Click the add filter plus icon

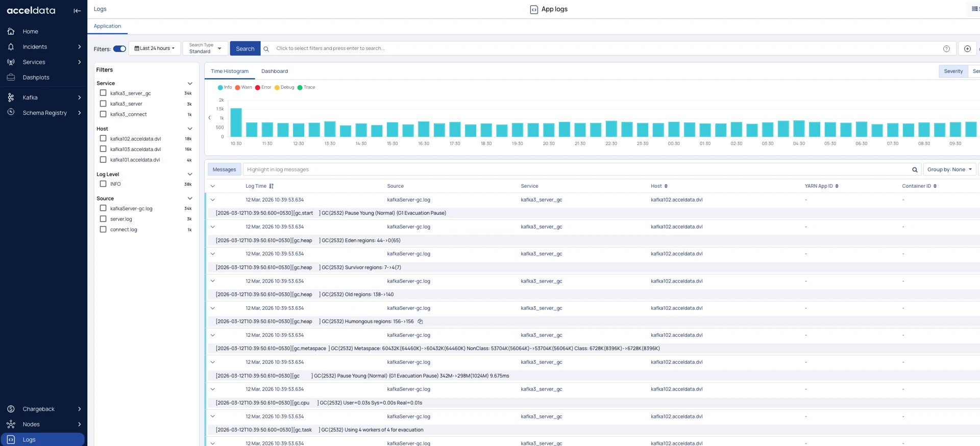click(x=967, y=49)
